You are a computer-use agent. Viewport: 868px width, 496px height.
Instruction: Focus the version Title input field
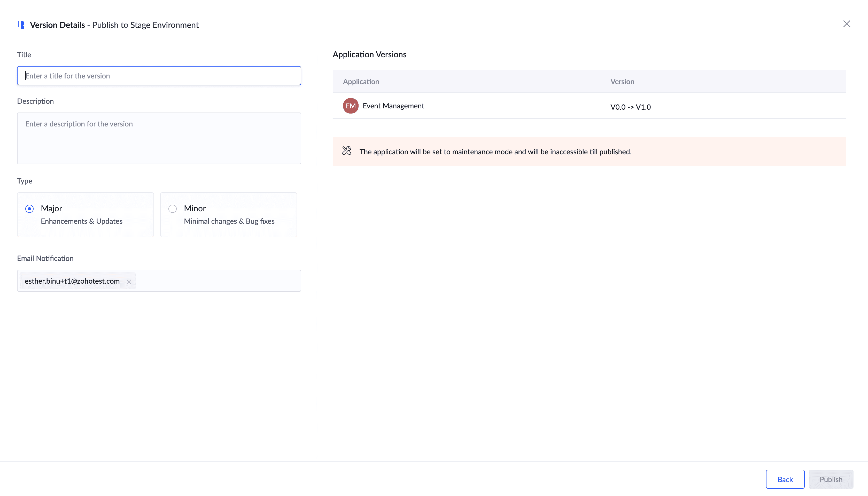point(159,76)
